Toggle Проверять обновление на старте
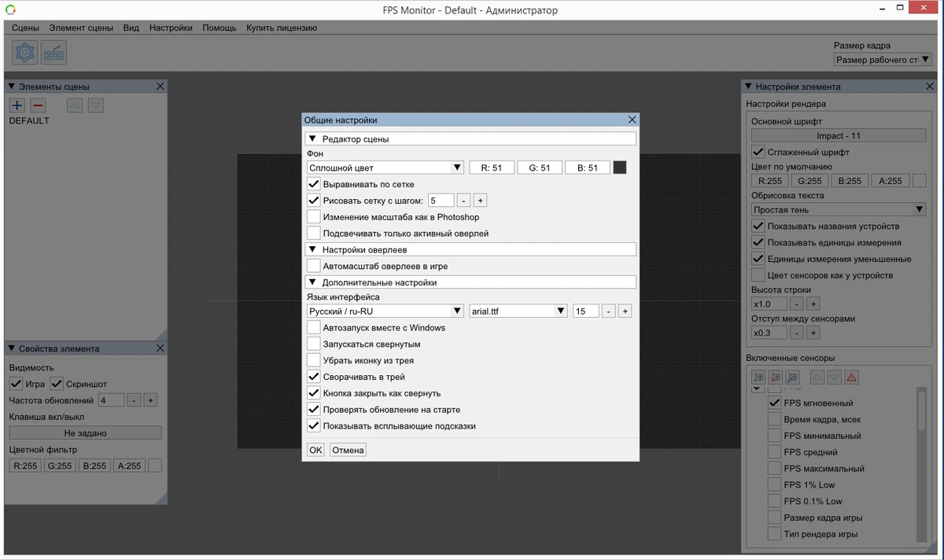This screenshot has height=560, width=944. point(314,410)
